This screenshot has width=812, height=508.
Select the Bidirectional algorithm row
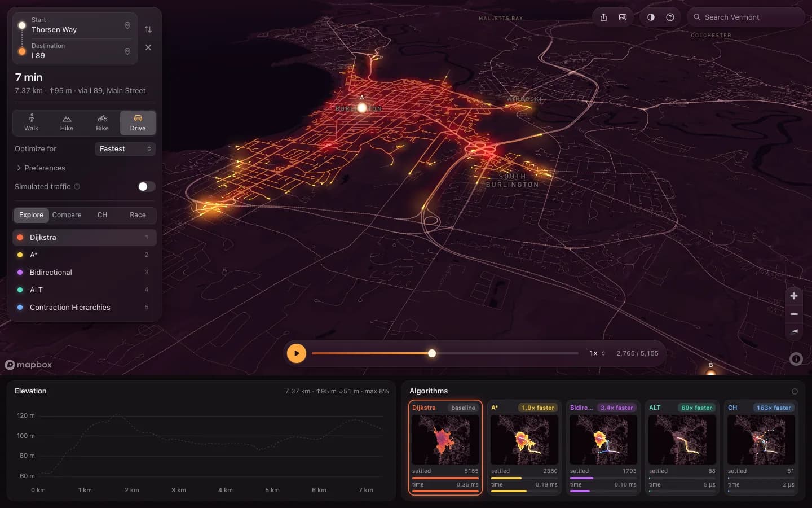tap(85, 272)
